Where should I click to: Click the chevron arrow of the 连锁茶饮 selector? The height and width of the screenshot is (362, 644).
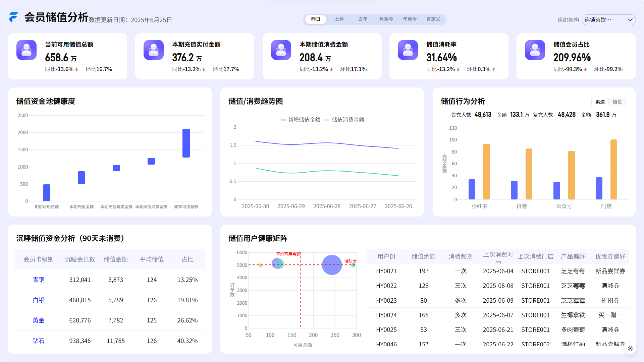pos(630,20)
